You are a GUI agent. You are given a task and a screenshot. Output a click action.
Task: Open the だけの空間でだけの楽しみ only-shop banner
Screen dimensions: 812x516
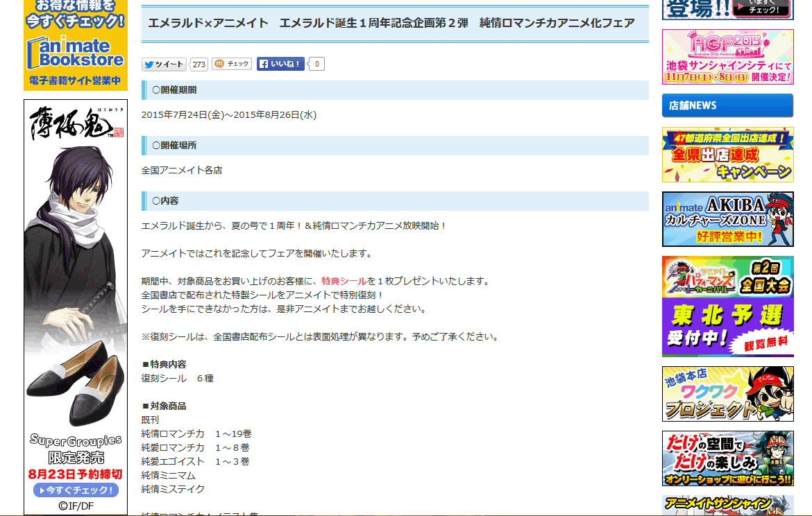pos(727,458)
